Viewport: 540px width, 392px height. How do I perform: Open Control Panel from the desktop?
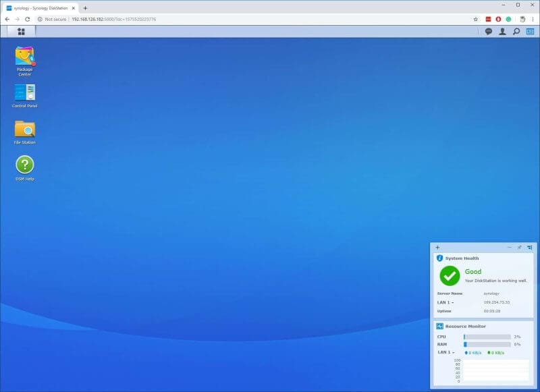[x=24, y=92]
